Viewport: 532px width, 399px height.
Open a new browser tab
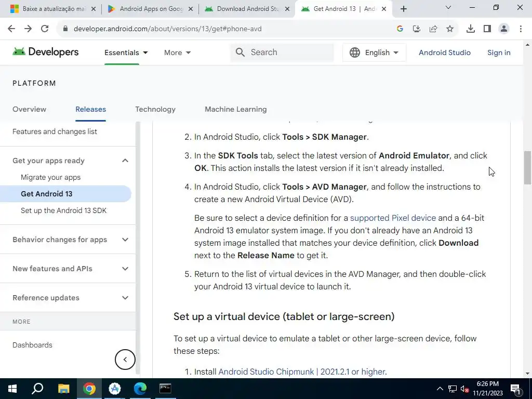point(403,9)
